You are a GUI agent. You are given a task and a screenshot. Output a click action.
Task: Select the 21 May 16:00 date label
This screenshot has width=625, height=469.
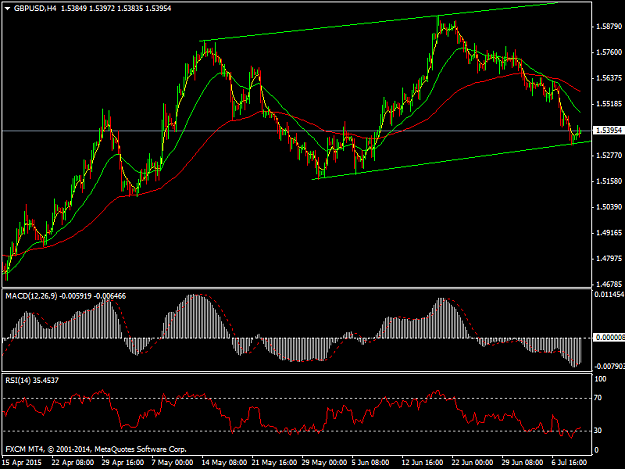(x=274, y=463)
